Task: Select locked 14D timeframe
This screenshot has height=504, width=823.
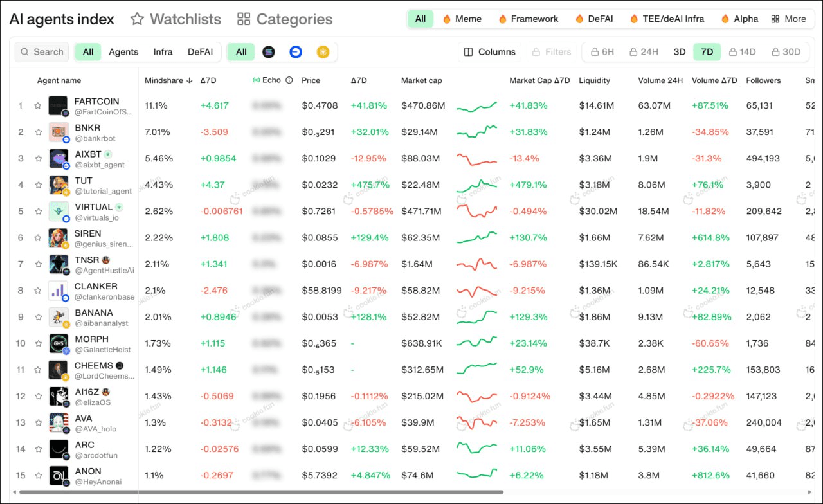Action: point(743,52)
